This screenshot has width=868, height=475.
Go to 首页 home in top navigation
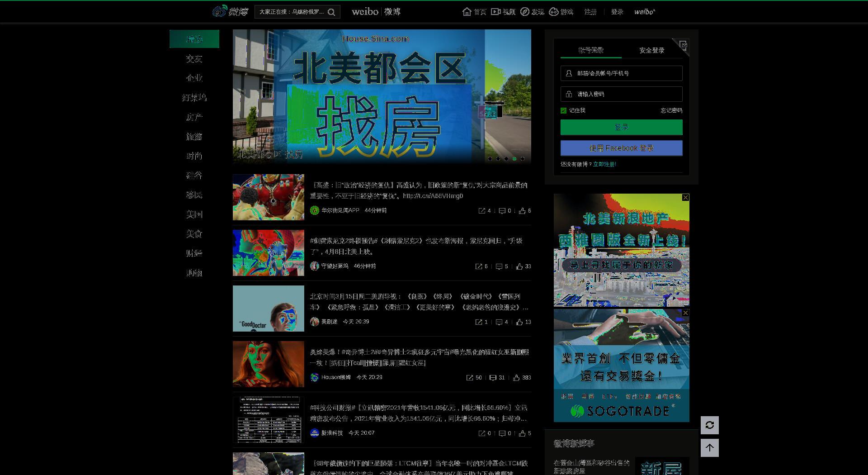(474, 12)
